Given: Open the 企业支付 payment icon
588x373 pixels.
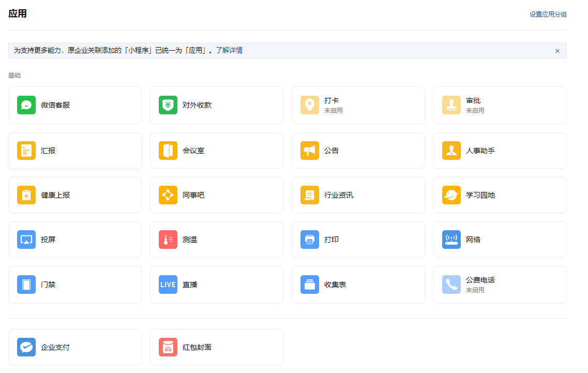Looking at the screenshot, I should 26,347.
